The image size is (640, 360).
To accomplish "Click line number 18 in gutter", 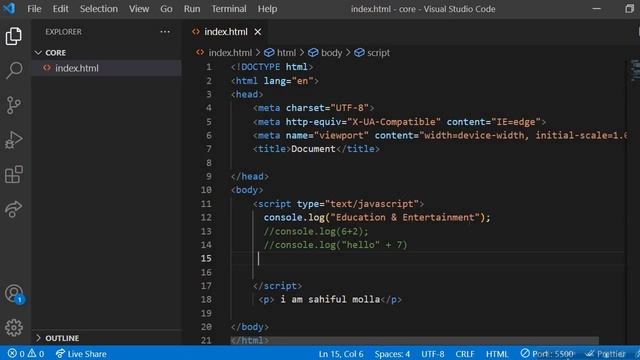I will coord(206,299).
